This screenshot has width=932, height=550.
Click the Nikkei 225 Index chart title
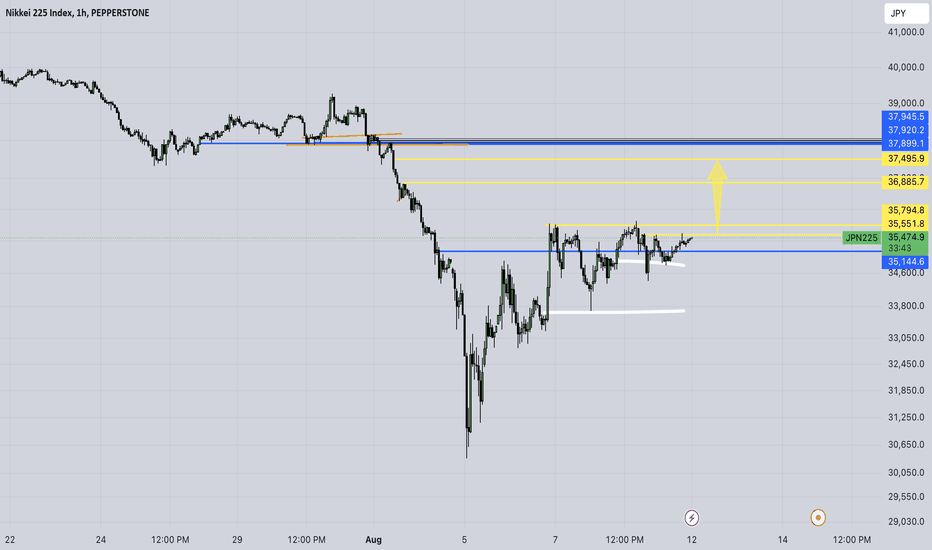77,12
